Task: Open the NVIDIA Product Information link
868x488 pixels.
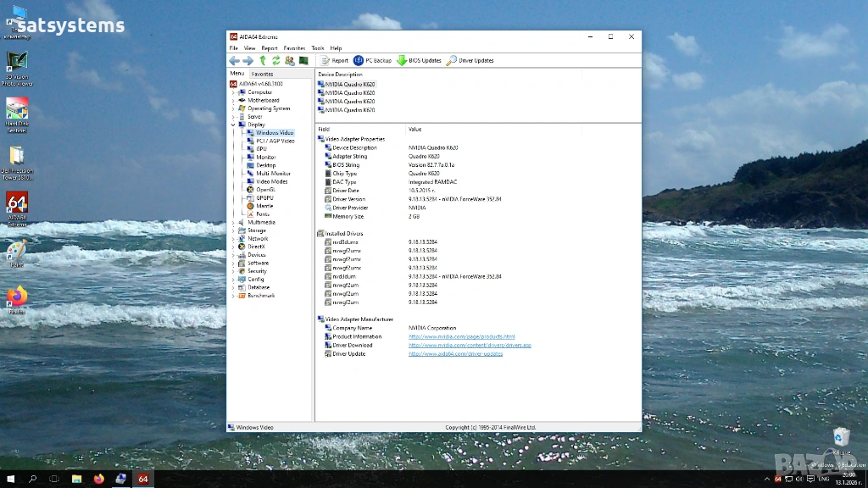Action: [x=461, y=336]
